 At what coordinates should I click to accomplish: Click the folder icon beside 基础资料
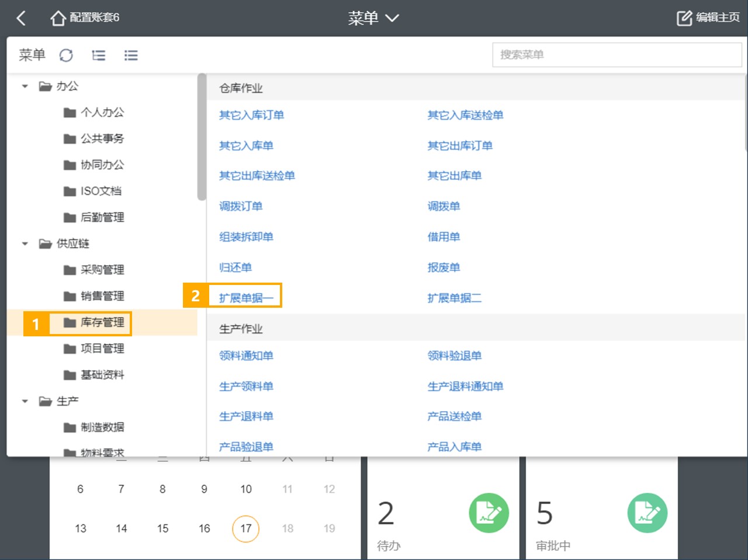(70, 375)
